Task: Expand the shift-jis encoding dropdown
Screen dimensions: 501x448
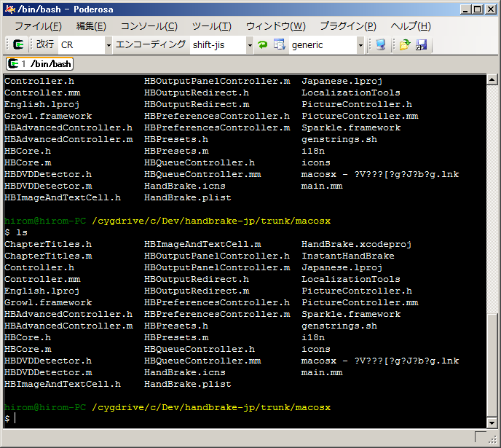Action: pyautogui.click(x=250, y=45)
